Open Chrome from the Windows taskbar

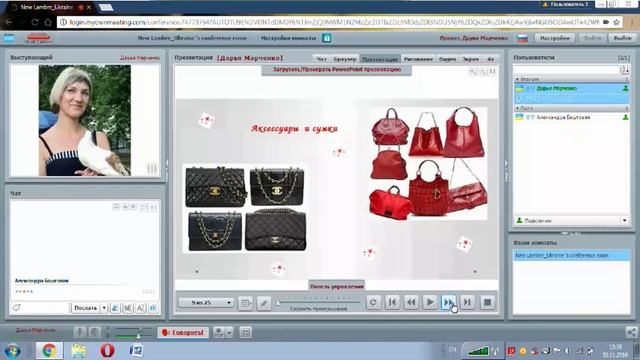(x=49, y=351)
